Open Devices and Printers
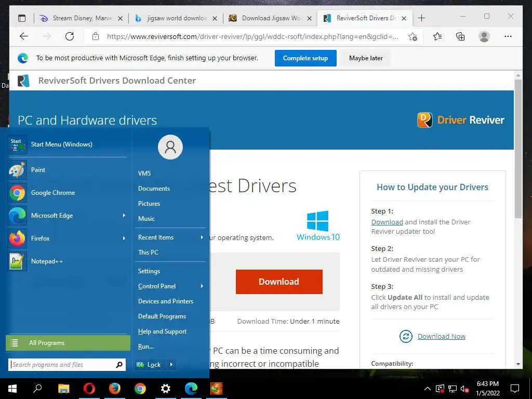The height and width of the screenshot is (399, 532). [x=166, y=301]
